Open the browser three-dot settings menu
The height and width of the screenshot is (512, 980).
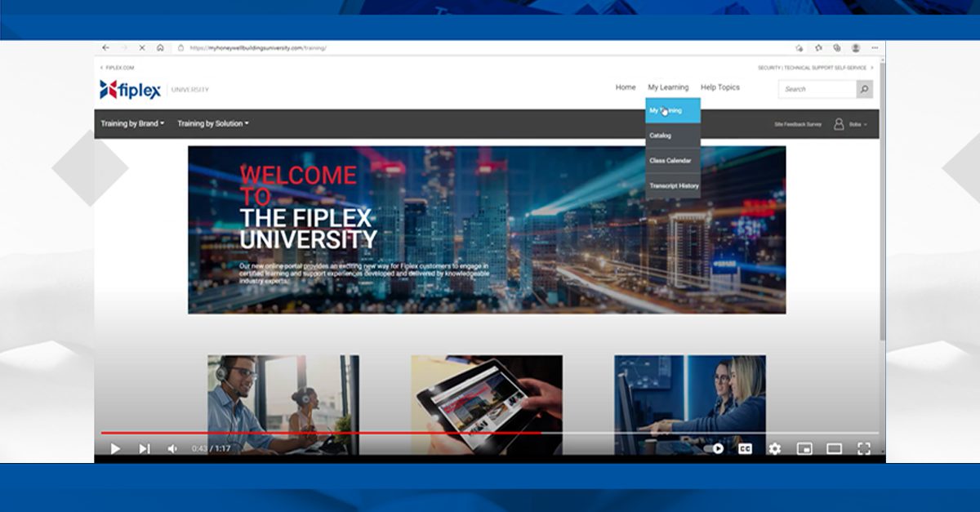[x=875, y=47]
